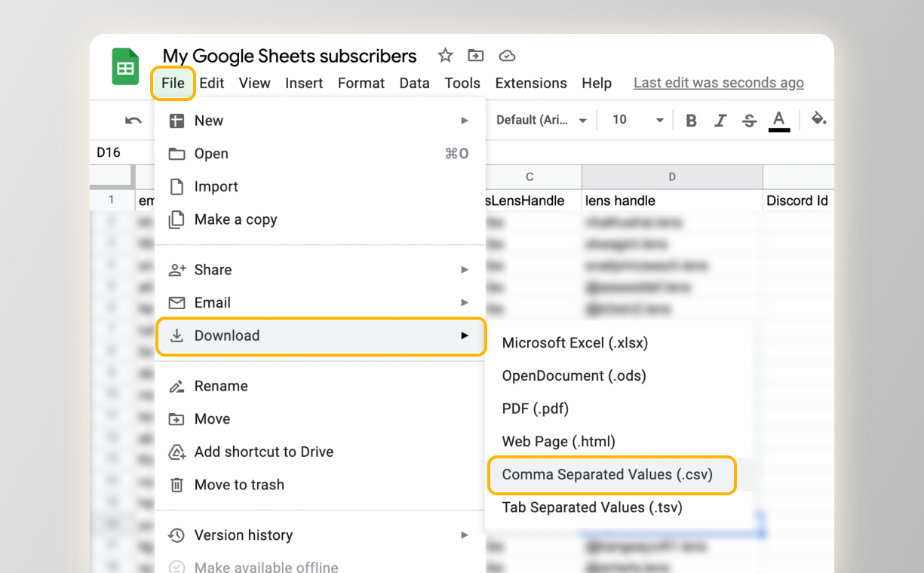Open the Data menu
The image size is (924, 573).
pos(414,83)
